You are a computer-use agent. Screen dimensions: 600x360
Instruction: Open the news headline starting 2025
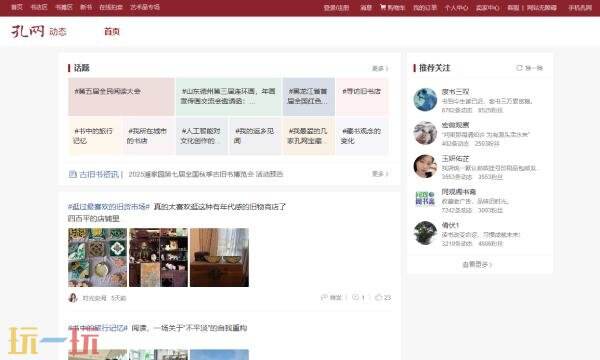click(206, 174)
